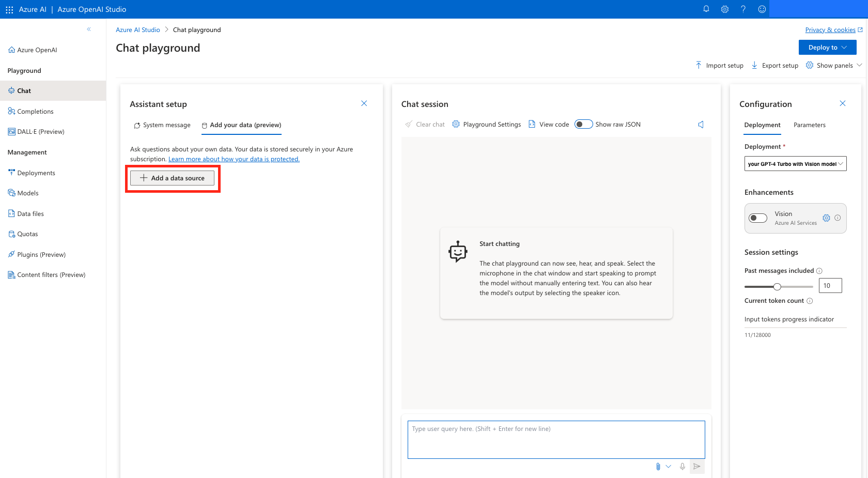Click the chat bot icon in Start chatting card
This screenshot has height=478, width=868.
458,252
